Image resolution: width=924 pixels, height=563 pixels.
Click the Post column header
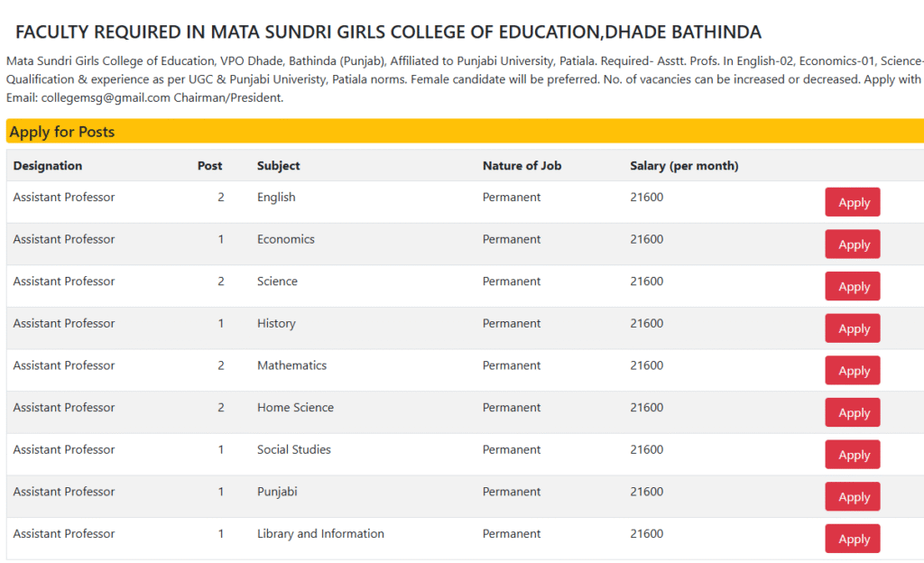point(209,166)
